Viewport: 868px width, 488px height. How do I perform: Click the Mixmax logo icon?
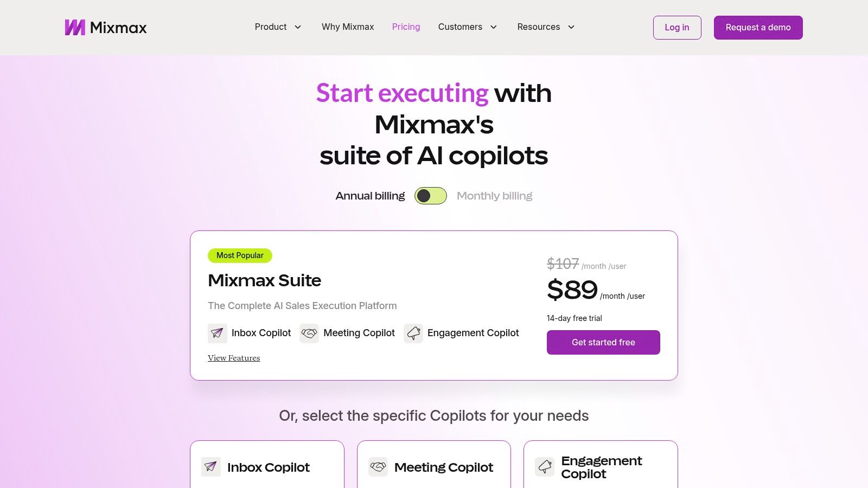(75, 28)
